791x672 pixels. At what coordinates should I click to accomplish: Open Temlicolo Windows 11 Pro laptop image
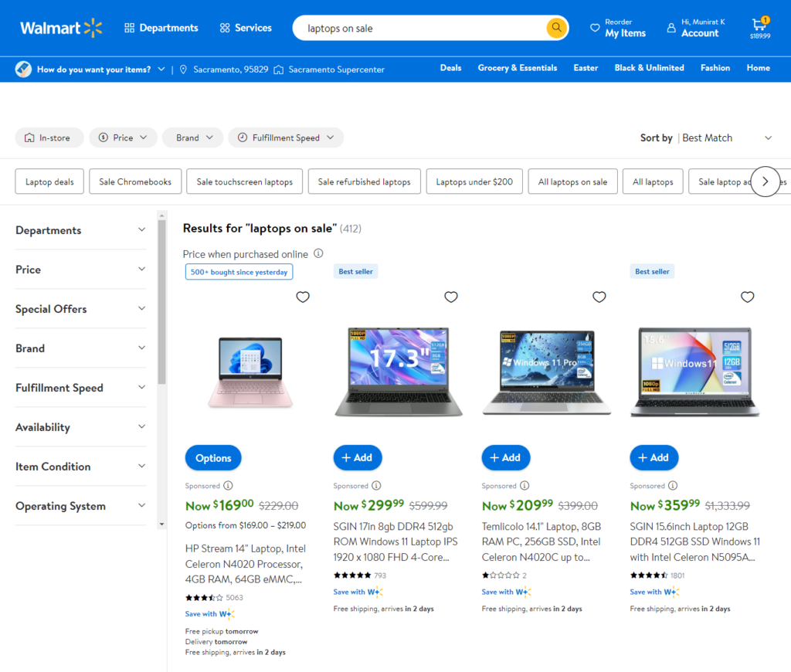point(547,372)
